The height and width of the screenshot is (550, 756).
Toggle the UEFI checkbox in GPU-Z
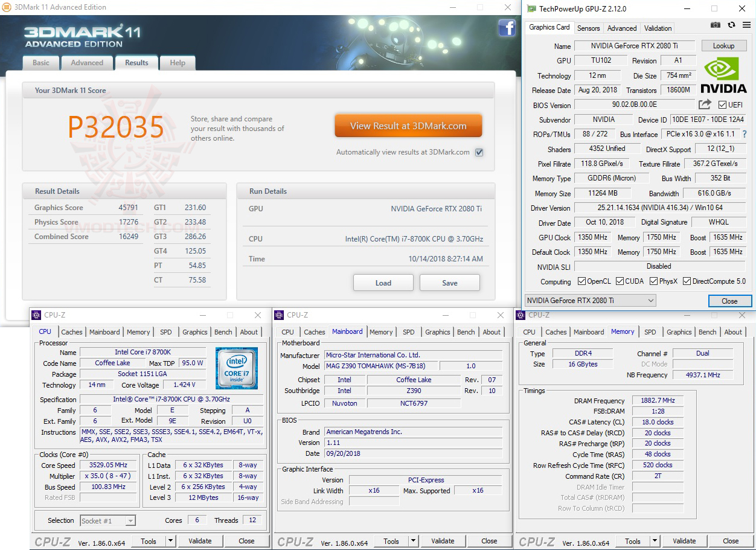(722, 105)
